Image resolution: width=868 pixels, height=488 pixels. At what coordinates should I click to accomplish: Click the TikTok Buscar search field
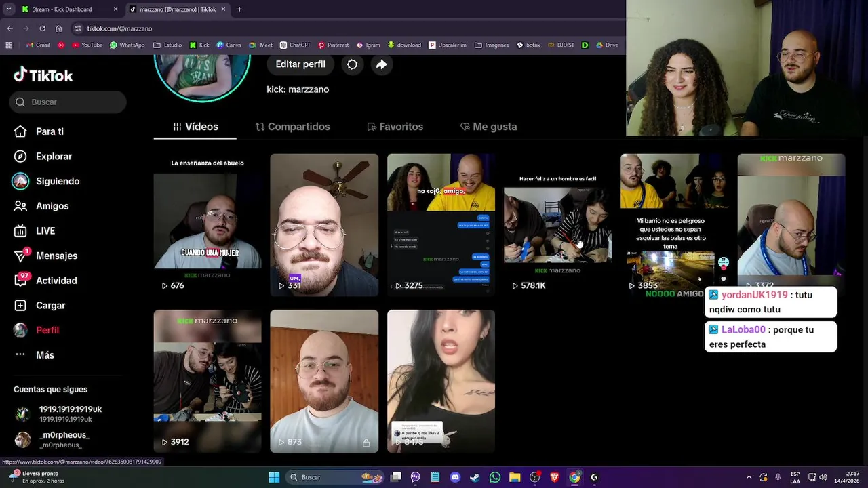click(68, 102)
